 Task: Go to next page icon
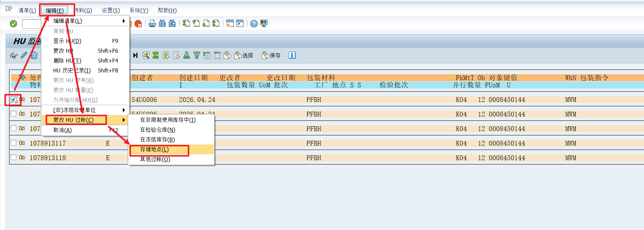[206, 24]
